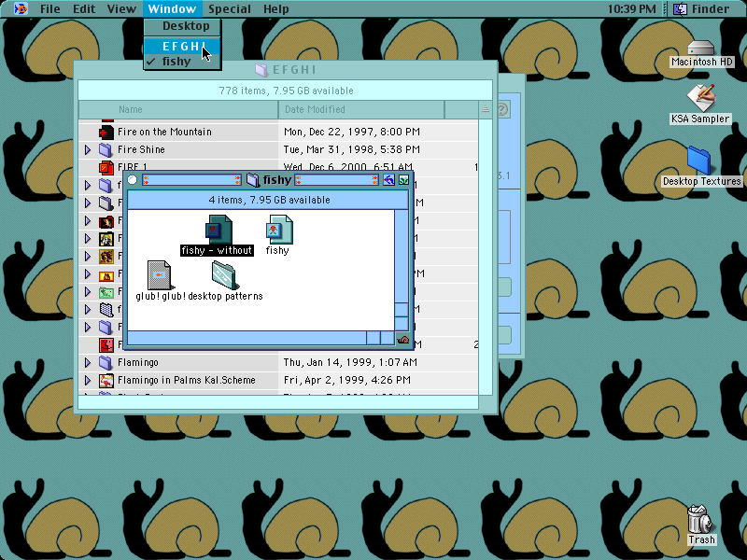The height and width of the screenshot is (560, 747).
Task: Close the open Window menu title
Action: pyautogui.click(x=172, y=8)
